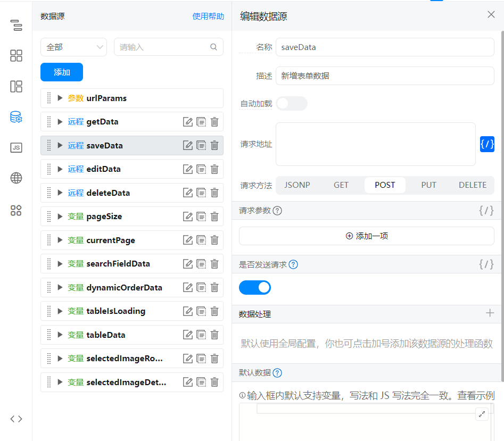Select the GET request method
504x441 pixels.
point(341,185)
